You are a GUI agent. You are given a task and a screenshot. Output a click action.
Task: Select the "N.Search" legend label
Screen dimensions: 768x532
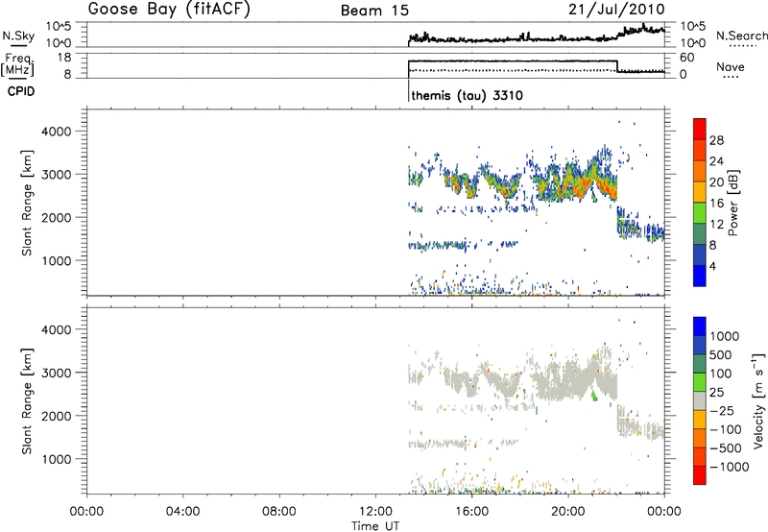pyautogui.click(x=741, y=36)
